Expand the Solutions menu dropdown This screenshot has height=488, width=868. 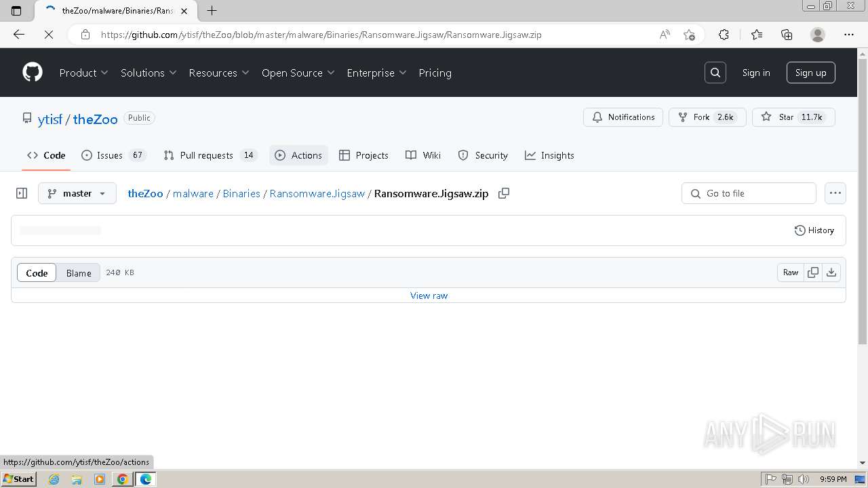point(149,73)
